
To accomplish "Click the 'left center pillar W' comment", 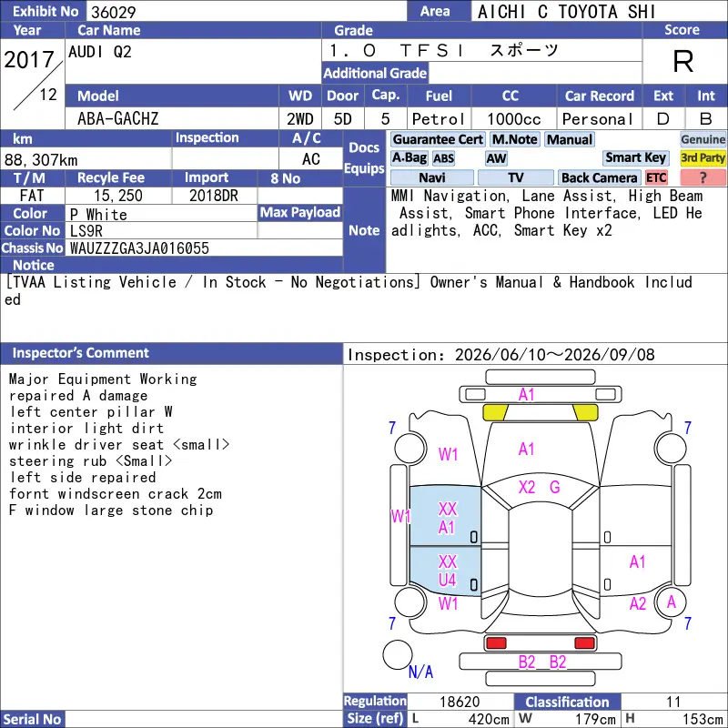I will pos(91,412).
